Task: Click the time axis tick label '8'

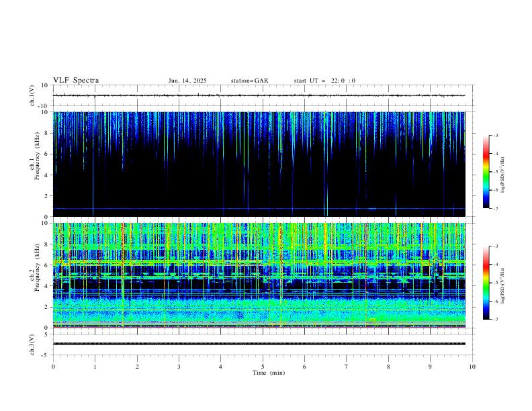Action: 388,367
